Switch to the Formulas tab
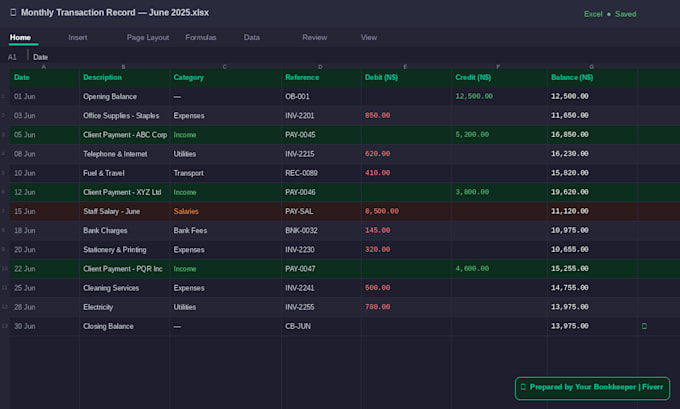 [x=201, y=37]
